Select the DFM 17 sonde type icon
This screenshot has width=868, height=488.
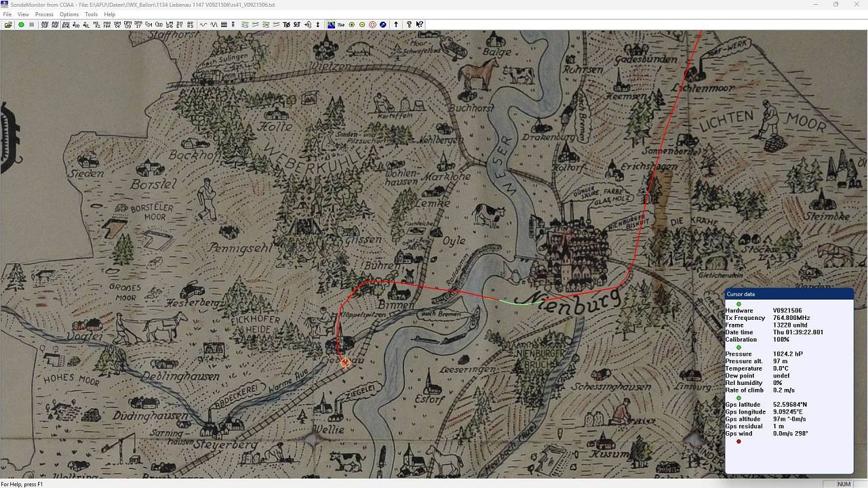pyautogui.click(x=138, y=24)
